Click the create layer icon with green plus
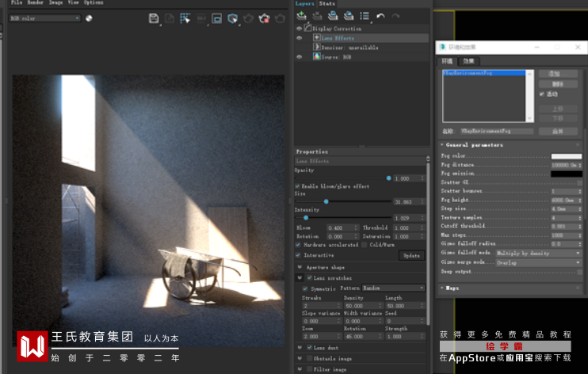 click(x=301, y=16)
